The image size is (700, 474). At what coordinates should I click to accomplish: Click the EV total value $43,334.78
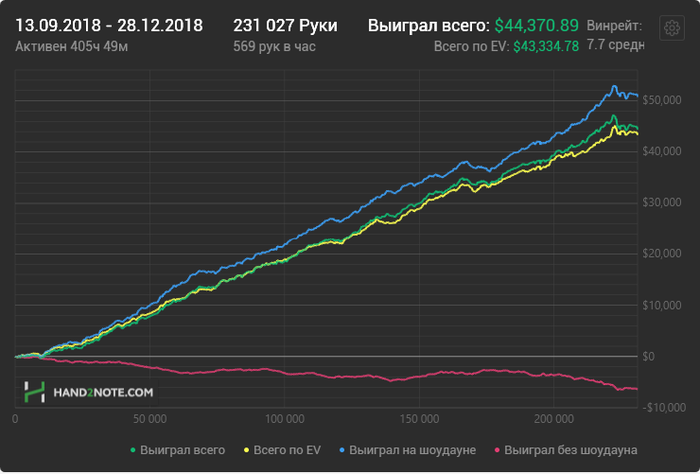pyautogui.click(x=546, y=46)
